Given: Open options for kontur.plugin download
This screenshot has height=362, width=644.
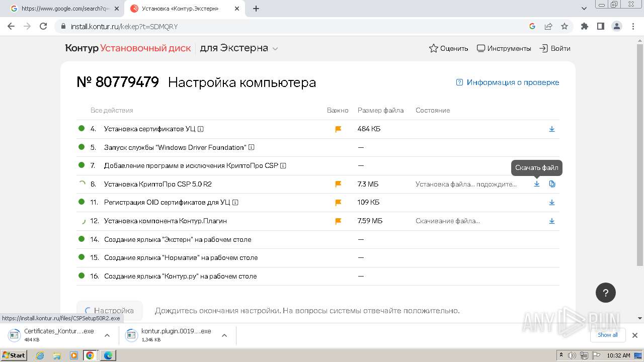Looking at the screenshot, I should coord(224,335).
